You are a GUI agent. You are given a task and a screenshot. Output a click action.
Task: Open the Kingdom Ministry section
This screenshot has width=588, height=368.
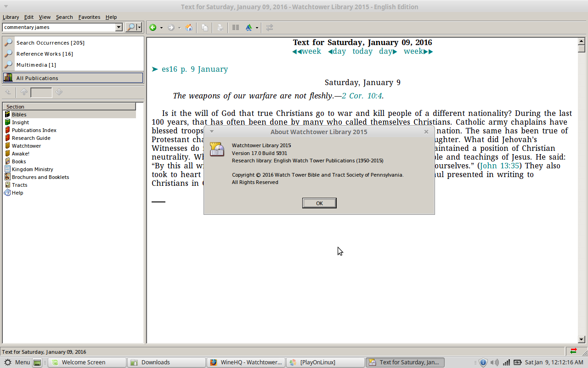32,169
